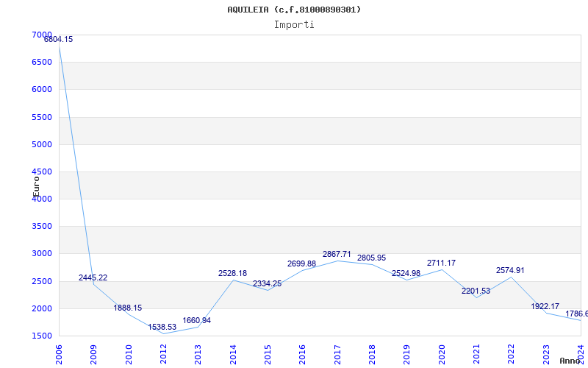Click the x-axis year 2012
Viewport: 588px width, 368px height.
coord(163,355)
